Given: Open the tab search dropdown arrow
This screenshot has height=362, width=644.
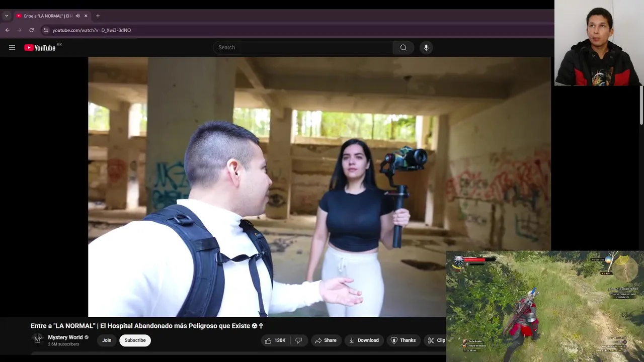Looking at the screenshot, I should tap(7, 16).
